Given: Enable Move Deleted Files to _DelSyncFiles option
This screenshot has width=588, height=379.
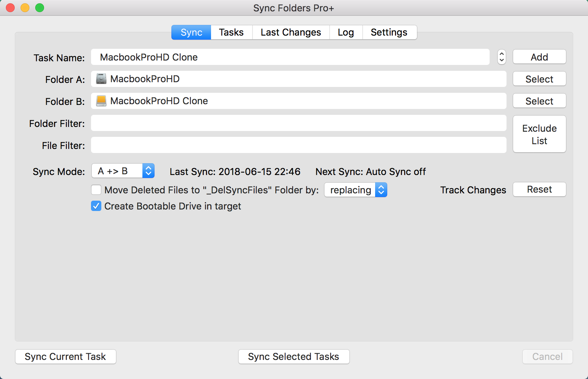Looking at the screenshot, I should tap(96, 190).
